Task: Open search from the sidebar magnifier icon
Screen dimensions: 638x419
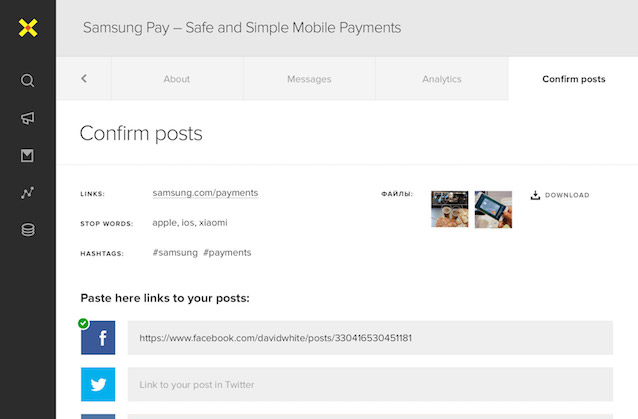Action: click(27, 80)
